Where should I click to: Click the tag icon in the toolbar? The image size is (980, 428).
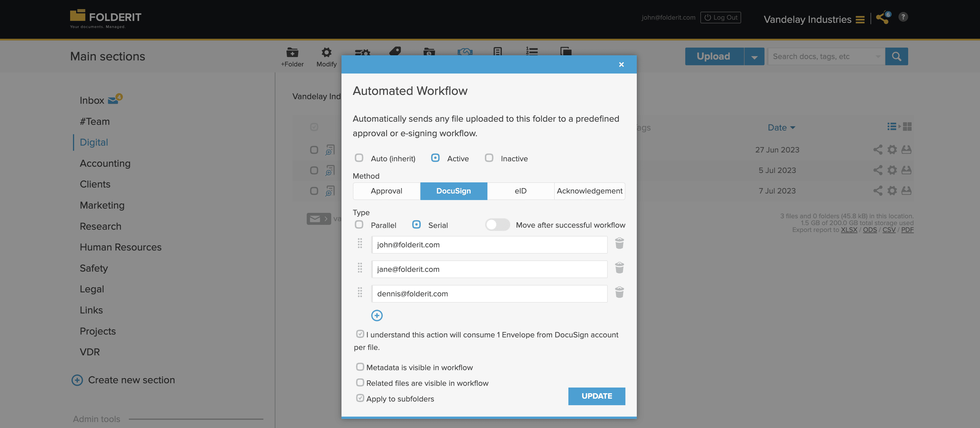(x=395, y=51)
